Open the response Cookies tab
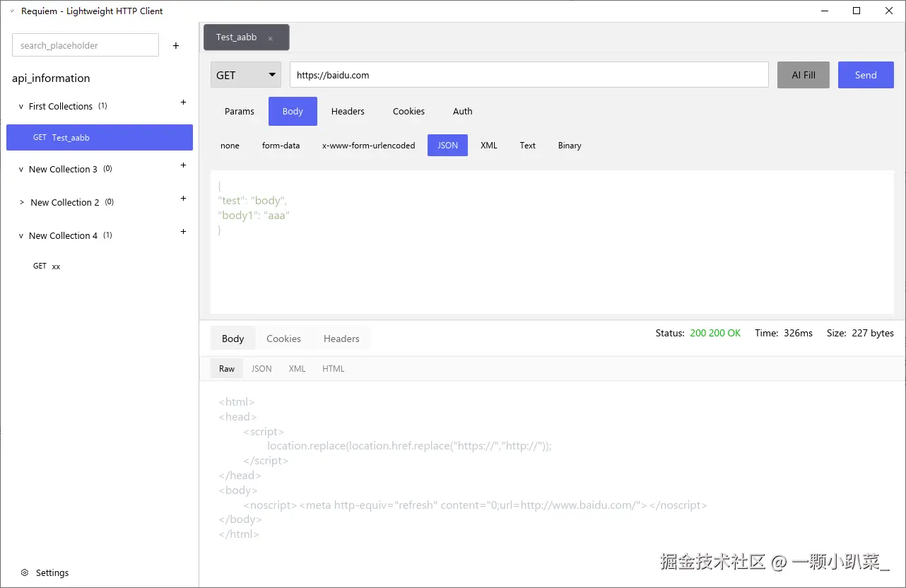Viewport: 906px width, 588px height. [283, 339]
